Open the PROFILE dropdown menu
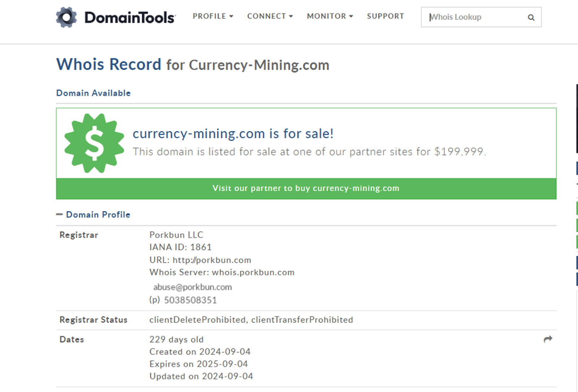 (213, 16)
